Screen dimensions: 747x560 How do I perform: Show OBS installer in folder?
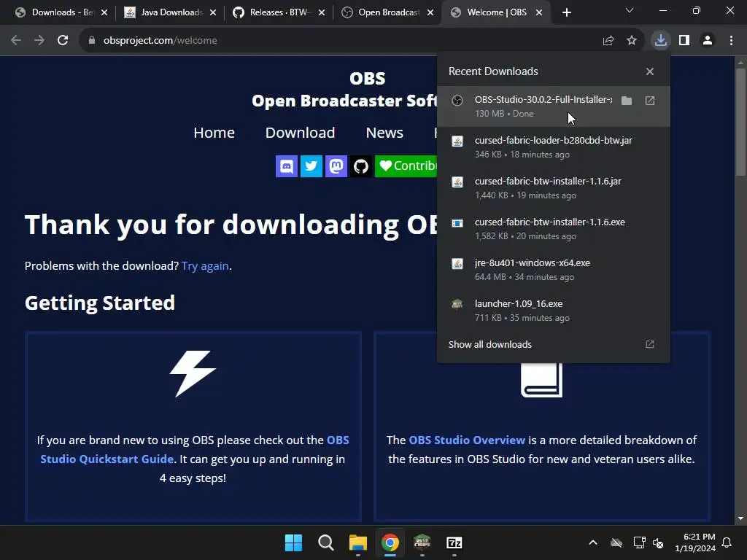pyautogui.click(x=627, y=101)
